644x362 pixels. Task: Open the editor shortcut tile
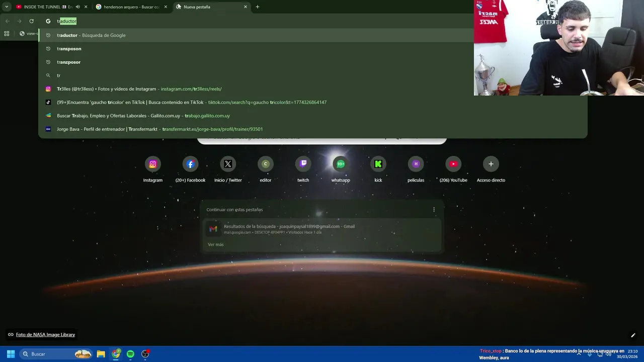[x=265, y=170]
